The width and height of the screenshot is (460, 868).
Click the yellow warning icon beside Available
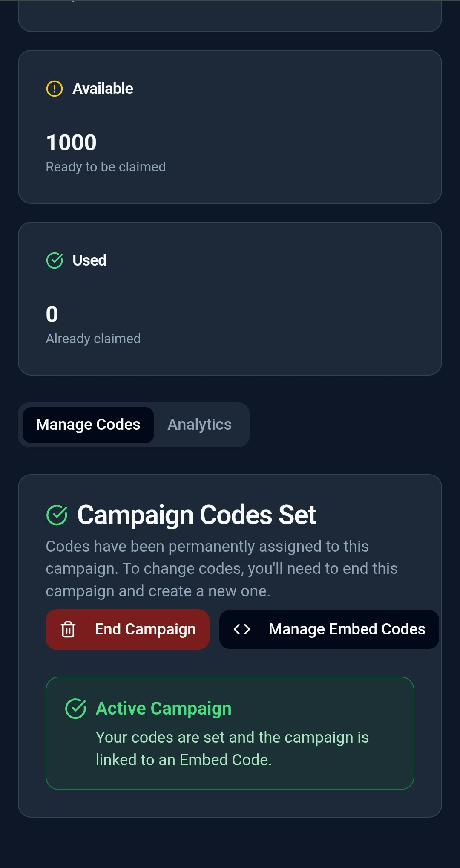(x=54, y=89)
